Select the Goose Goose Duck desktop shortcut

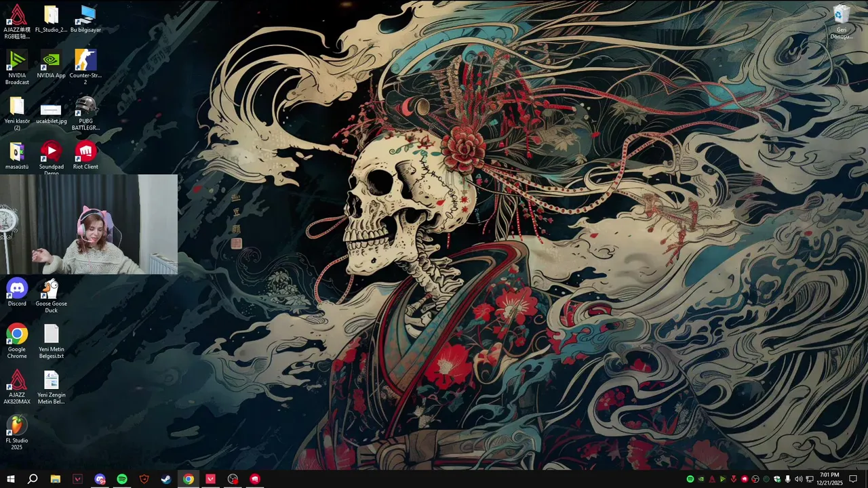(52, 296)
